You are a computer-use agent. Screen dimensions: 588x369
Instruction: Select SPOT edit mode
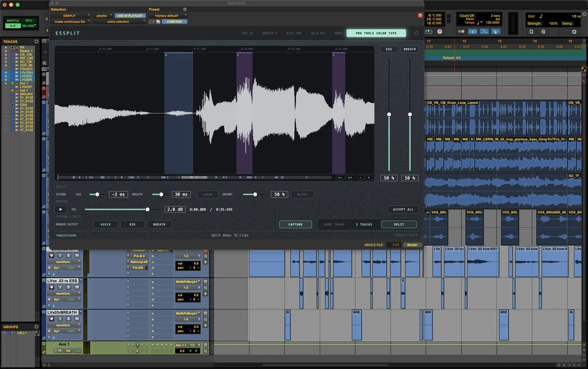29,21
